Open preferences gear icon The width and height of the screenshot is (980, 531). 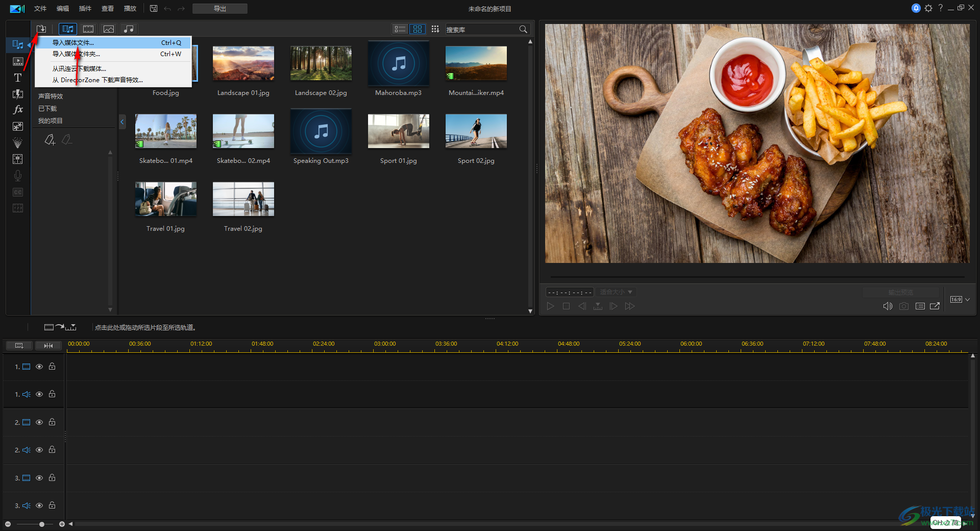click(928, 8)
